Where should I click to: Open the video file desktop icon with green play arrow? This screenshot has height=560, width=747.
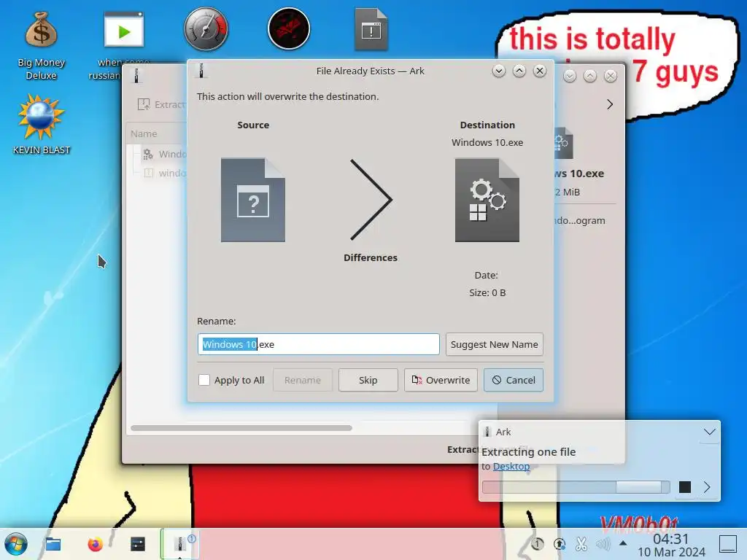(x=124, y=29)
